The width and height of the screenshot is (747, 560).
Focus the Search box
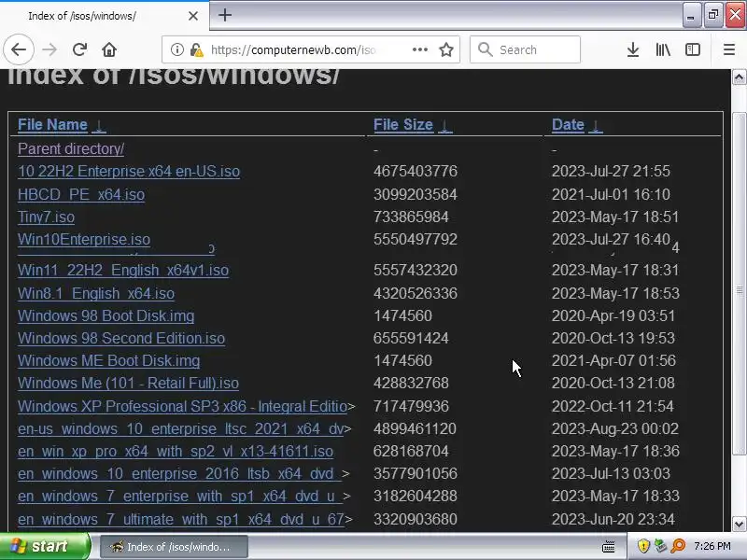tap(525, 49)
